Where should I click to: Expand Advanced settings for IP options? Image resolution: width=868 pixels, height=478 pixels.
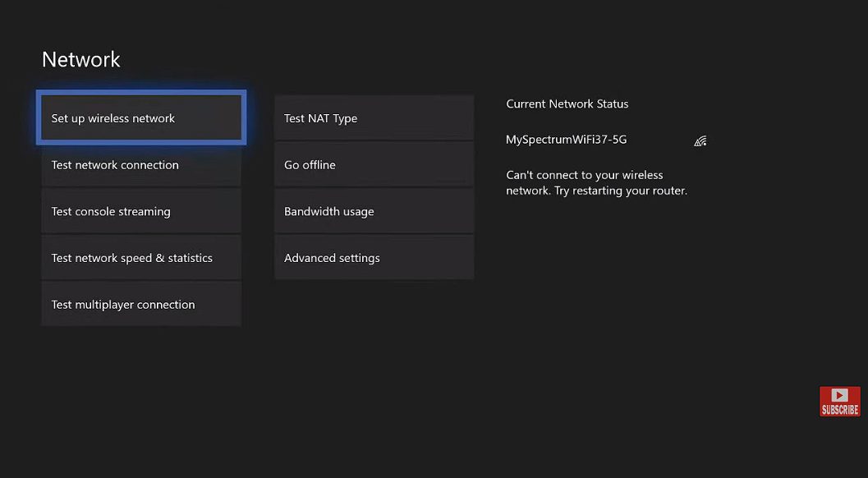point(374,257)
